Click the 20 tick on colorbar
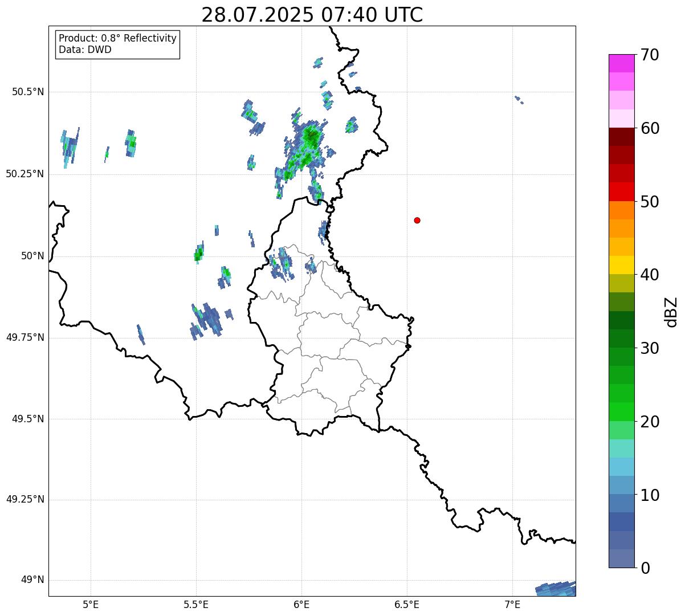 tap(650, 422)
